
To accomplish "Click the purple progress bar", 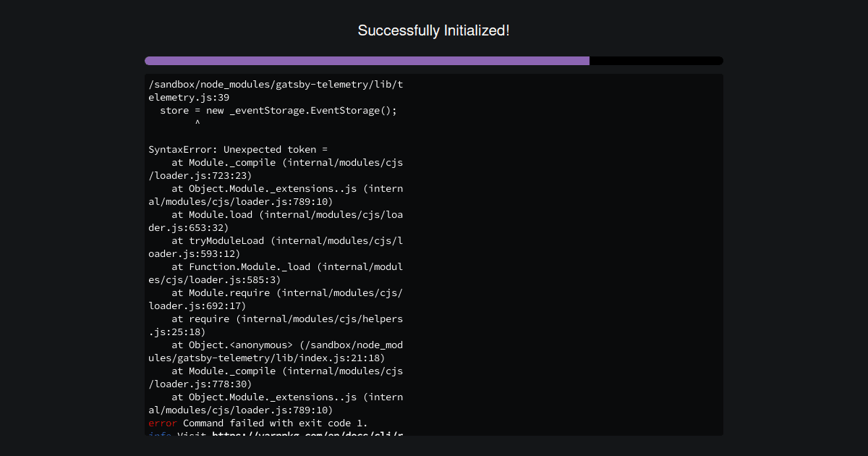I will 362,60.
